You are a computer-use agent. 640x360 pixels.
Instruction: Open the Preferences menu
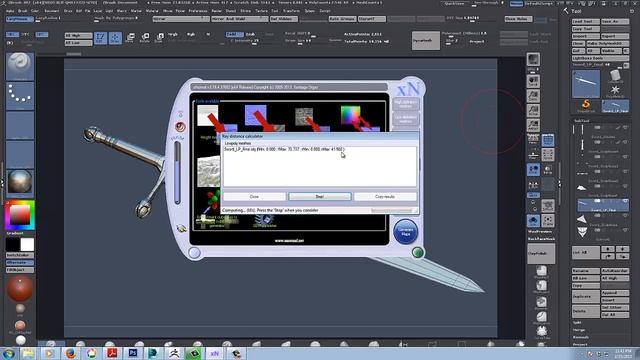(198, 11)
